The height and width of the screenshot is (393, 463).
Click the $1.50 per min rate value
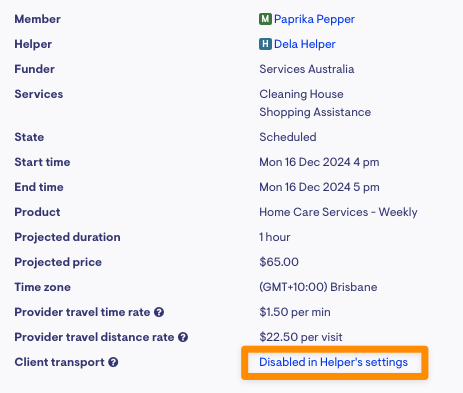tap(295, 312)
